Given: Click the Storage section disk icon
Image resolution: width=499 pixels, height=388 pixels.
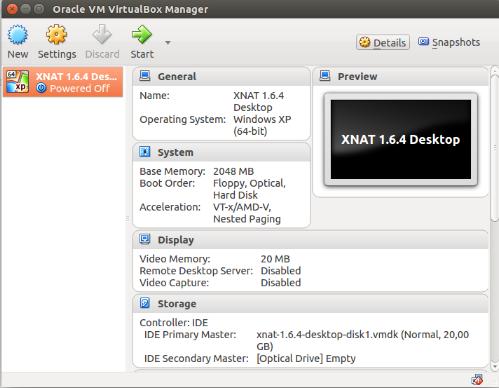Looking at the screenshot, I should [145, 303].
